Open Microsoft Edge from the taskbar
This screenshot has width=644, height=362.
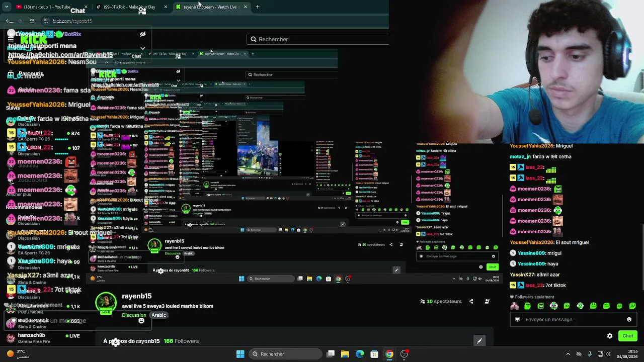click(360, 354)
